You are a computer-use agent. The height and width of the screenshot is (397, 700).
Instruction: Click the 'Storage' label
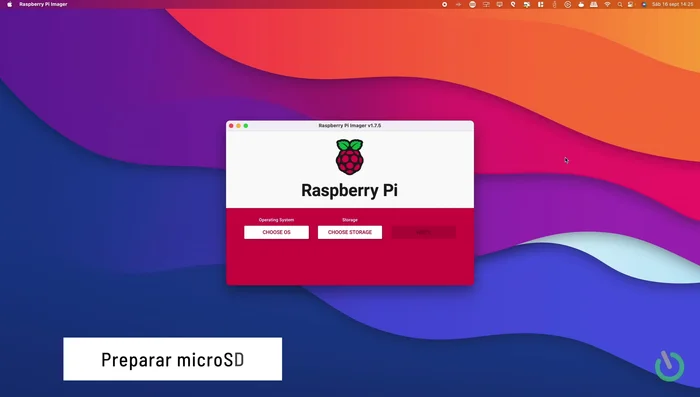(350, 220)
